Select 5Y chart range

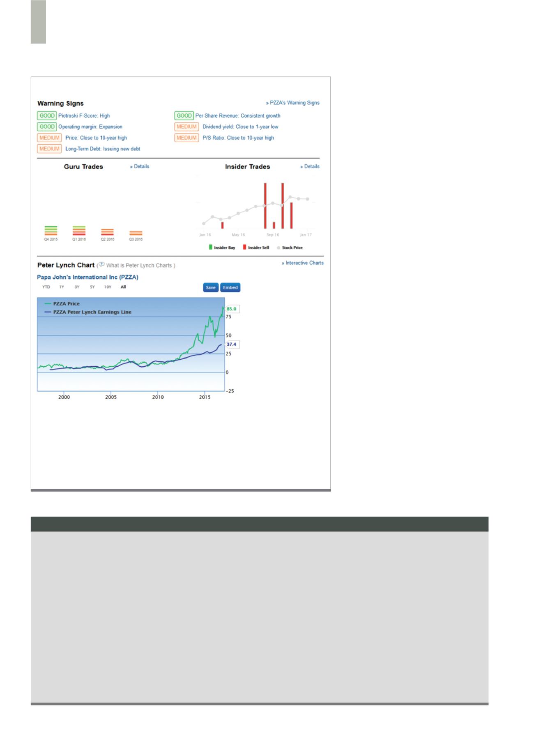click(x=92, y=287)
